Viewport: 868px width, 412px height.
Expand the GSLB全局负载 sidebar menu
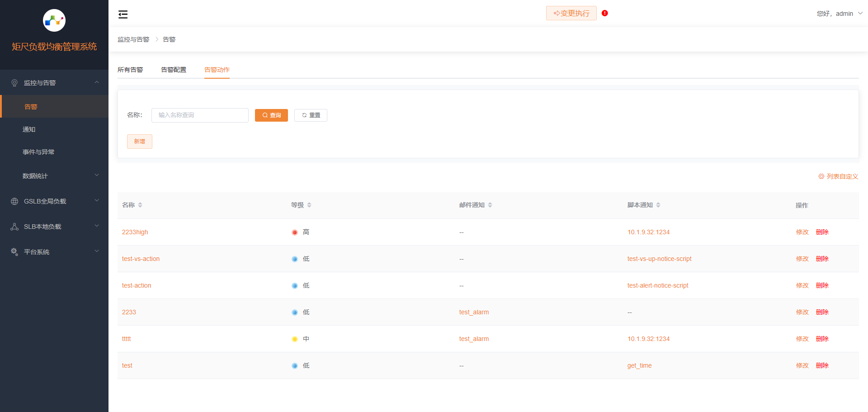pyautogui.click(x=54, y=201)
